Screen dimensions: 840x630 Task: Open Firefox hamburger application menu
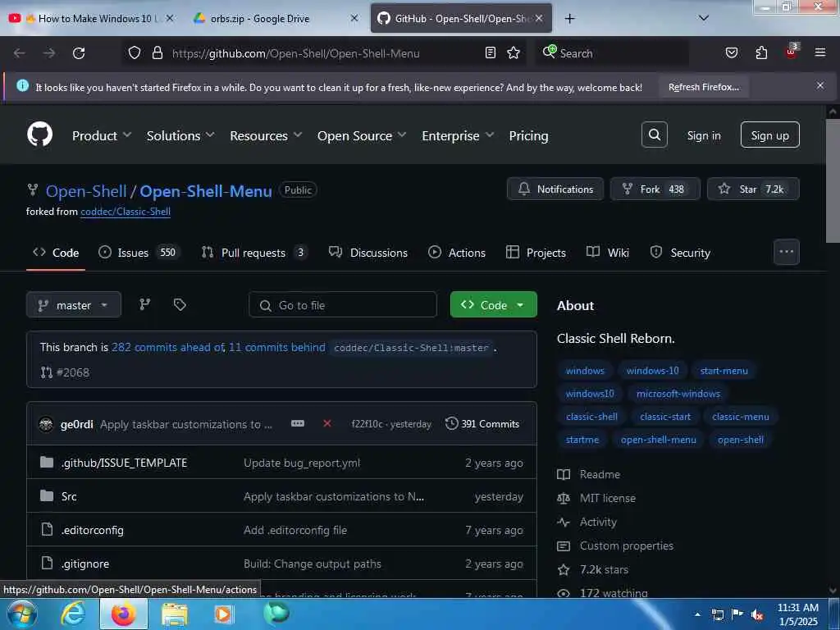pyautogui.click(x=819, y=52)
